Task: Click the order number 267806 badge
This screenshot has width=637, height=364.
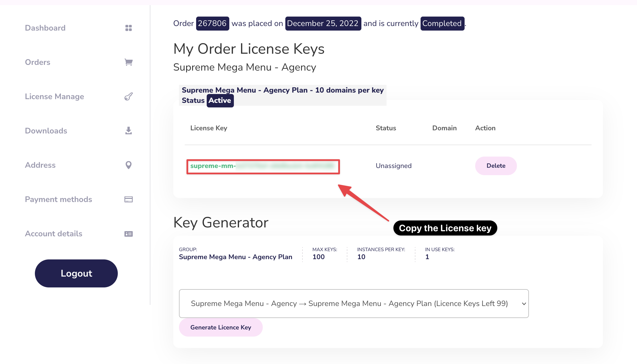Action: click(212, 23)
